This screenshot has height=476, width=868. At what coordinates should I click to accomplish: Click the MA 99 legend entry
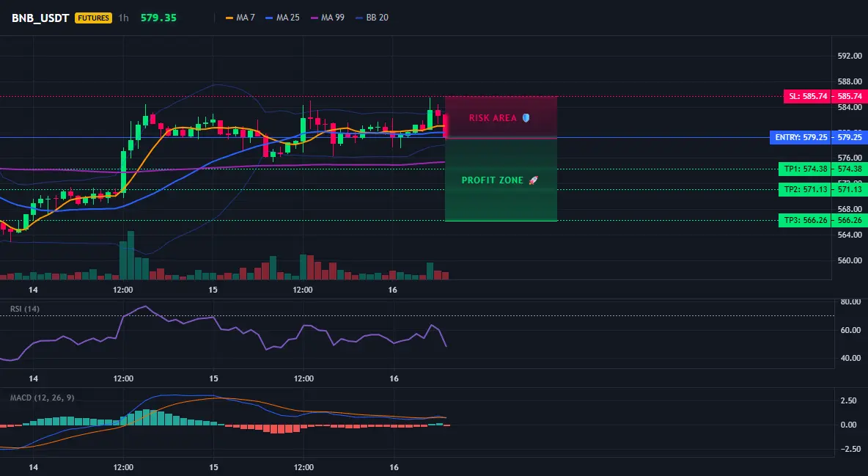click(328, 18)
